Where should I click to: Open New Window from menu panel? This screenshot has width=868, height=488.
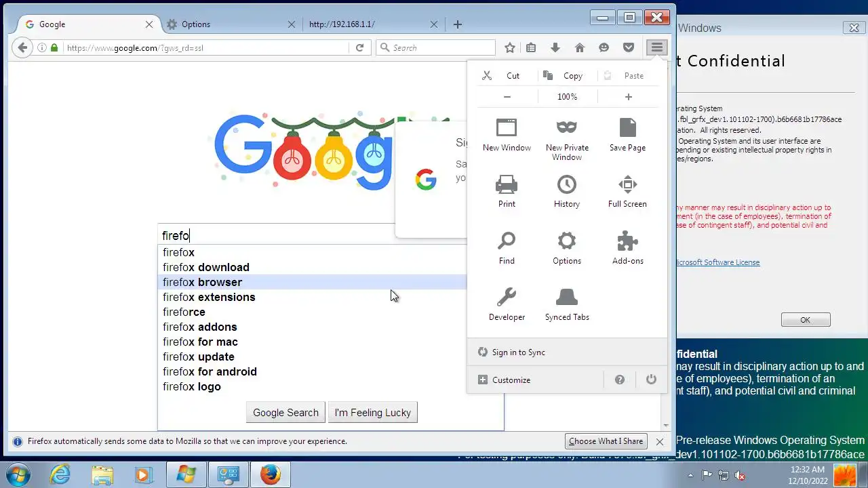click(x=507, y=135)
